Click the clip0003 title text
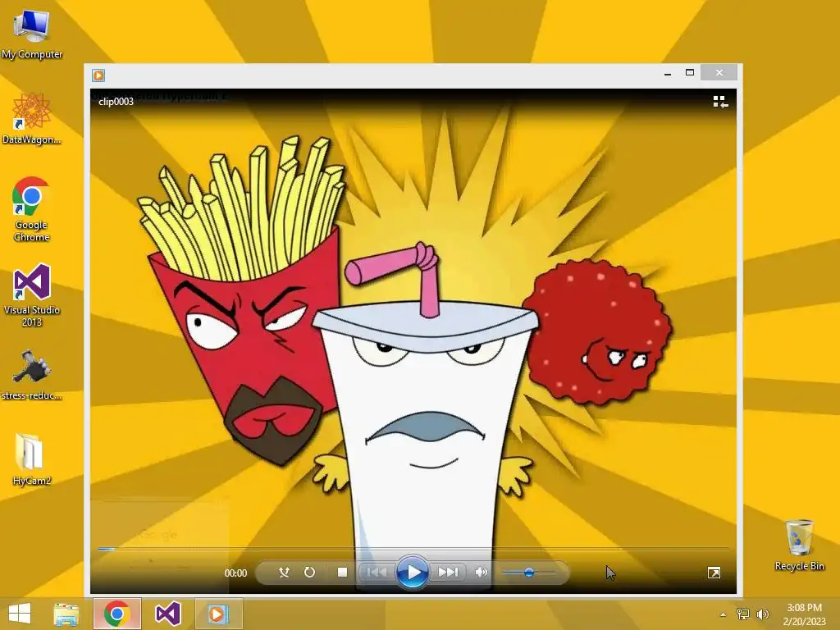The height and width of the screenshot is (630, 840). (116, 102)
